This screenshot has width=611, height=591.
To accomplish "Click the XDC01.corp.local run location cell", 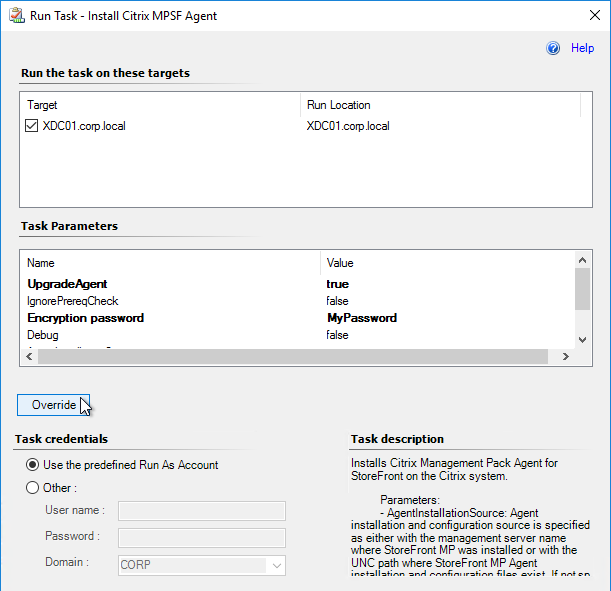I will pos(348,126).
